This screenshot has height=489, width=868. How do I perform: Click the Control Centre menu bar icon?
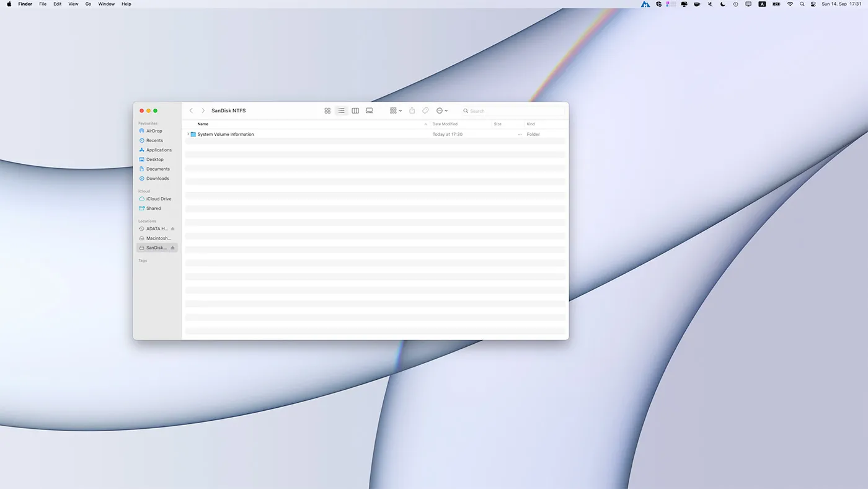point(813,4)
